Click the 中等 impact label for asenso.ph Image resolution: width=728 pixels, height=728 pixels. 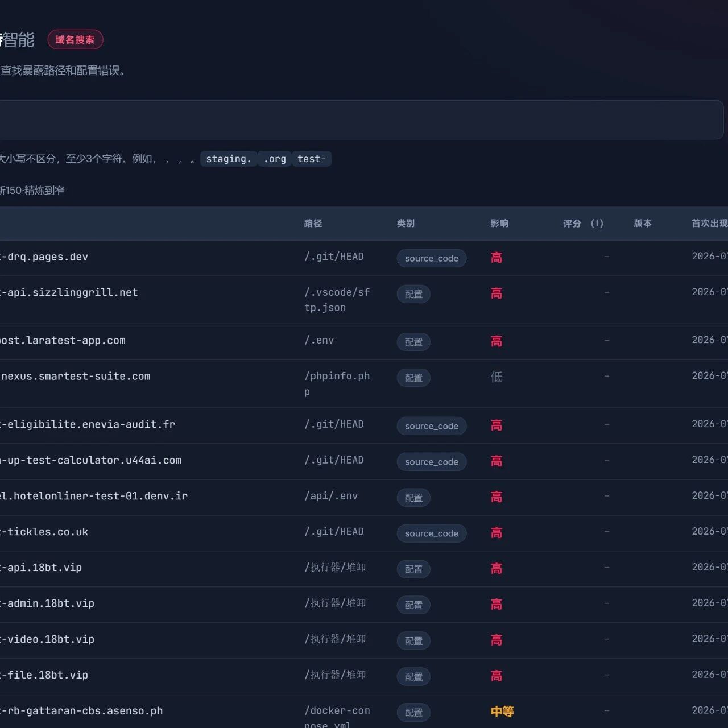[502, 712]
